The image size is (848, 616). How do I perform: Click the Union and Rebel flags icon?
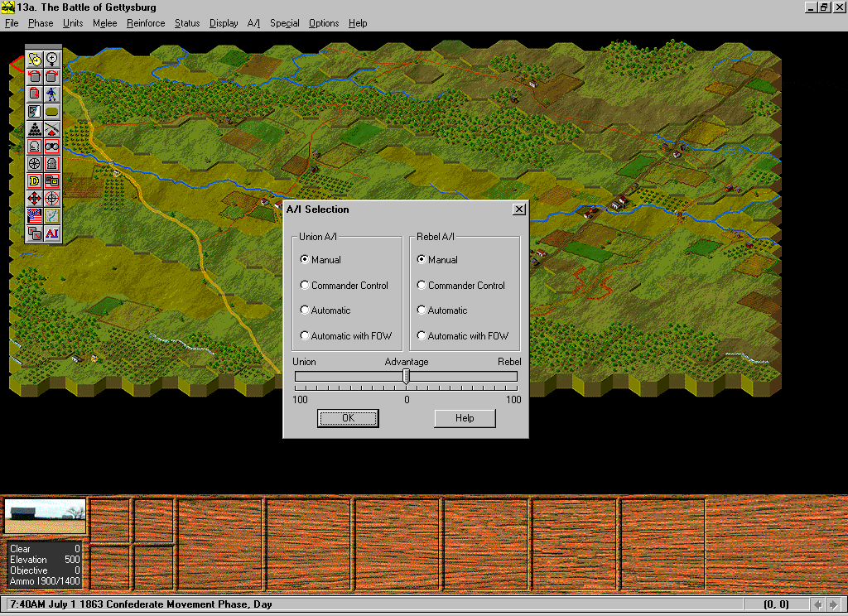tap(35, 216)
